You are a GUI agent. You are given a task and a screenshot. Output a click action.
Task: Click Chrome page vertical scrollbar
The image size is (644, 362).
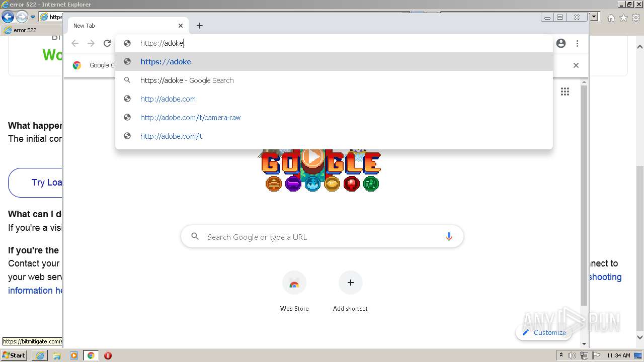tap(584, 196)
